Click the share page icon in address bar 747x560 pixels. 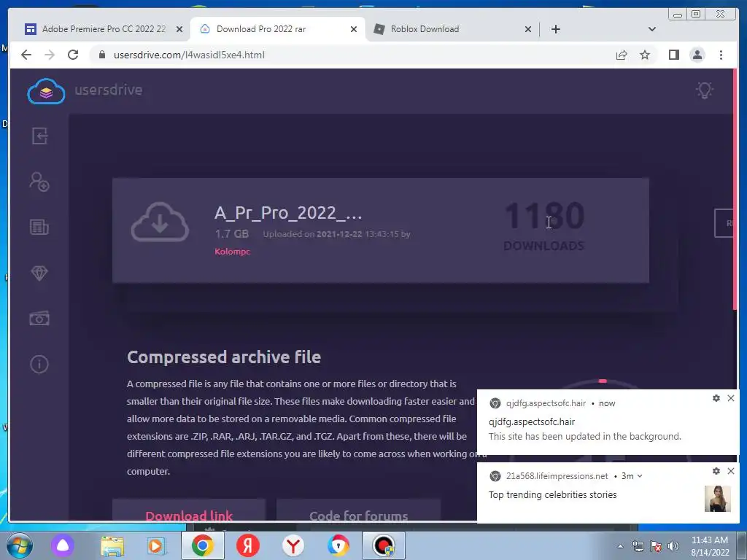622,55
